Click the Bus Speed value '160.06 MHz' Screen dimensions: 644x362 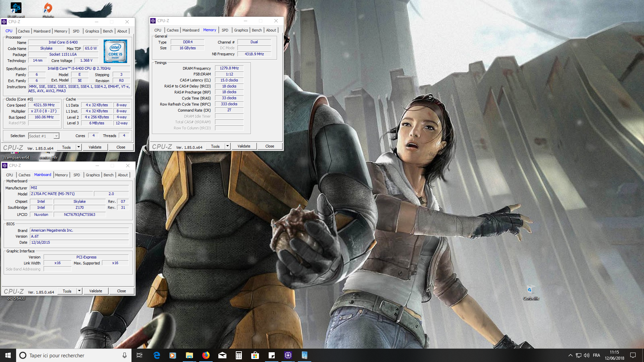[x=44, y=117]
